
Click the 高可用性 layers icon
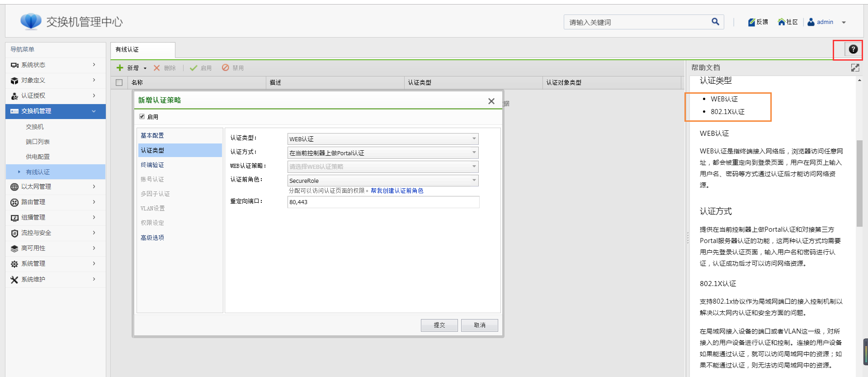click(x=14, y=248)
